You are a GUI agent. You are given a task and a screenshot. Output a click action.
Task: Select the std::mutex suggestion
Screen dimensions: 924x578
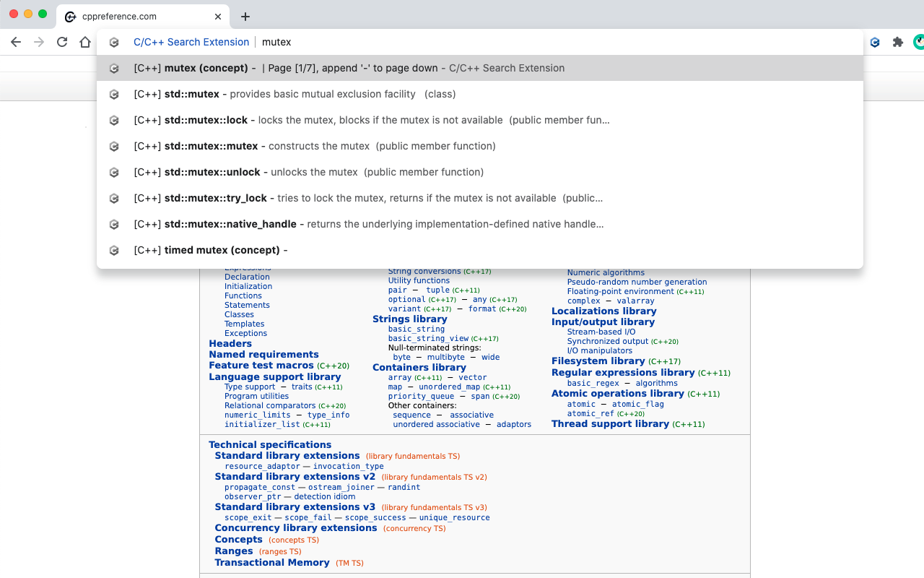tap(191, 94)
